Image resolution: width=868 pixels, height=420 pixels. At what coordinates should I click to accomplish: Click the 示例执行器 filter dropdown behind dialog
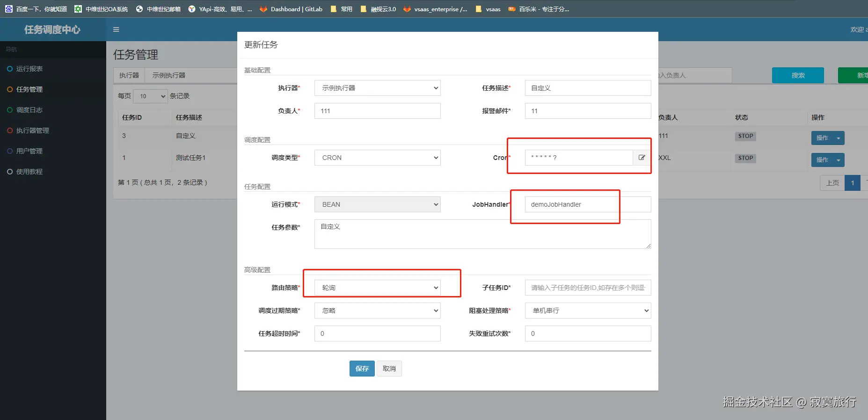[191, 75]
